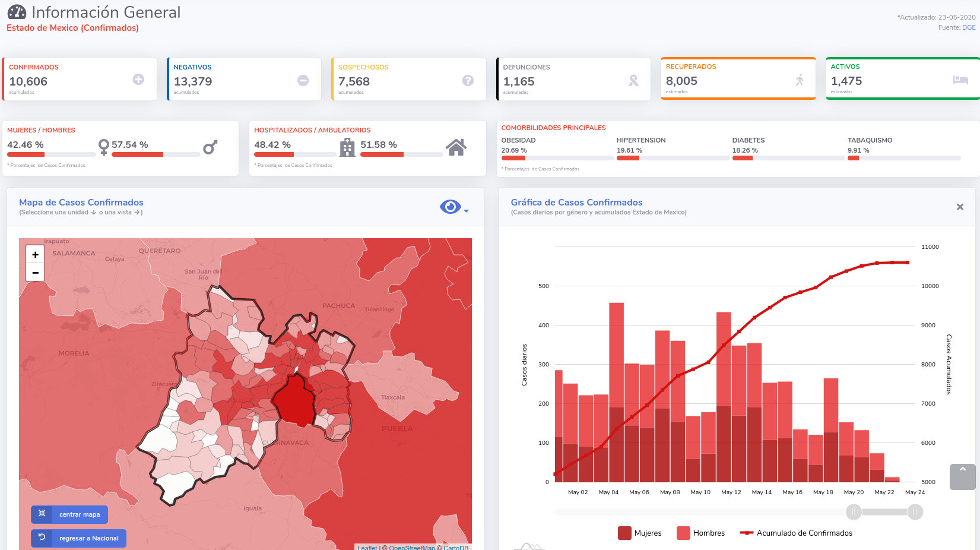
Task: Click the Obesidad 20.69 % progress bar
Action: (557, 158)
